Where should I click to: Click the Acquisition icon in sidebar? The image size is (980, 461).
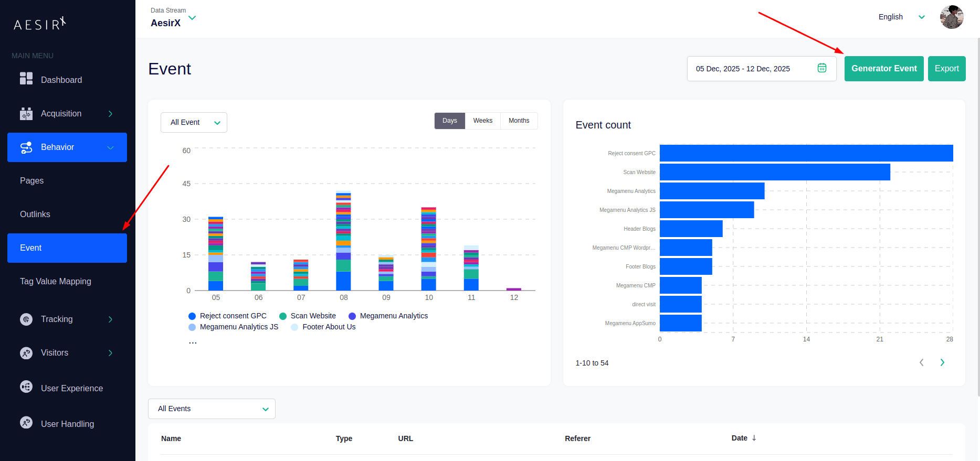click(x=26, y=114)
